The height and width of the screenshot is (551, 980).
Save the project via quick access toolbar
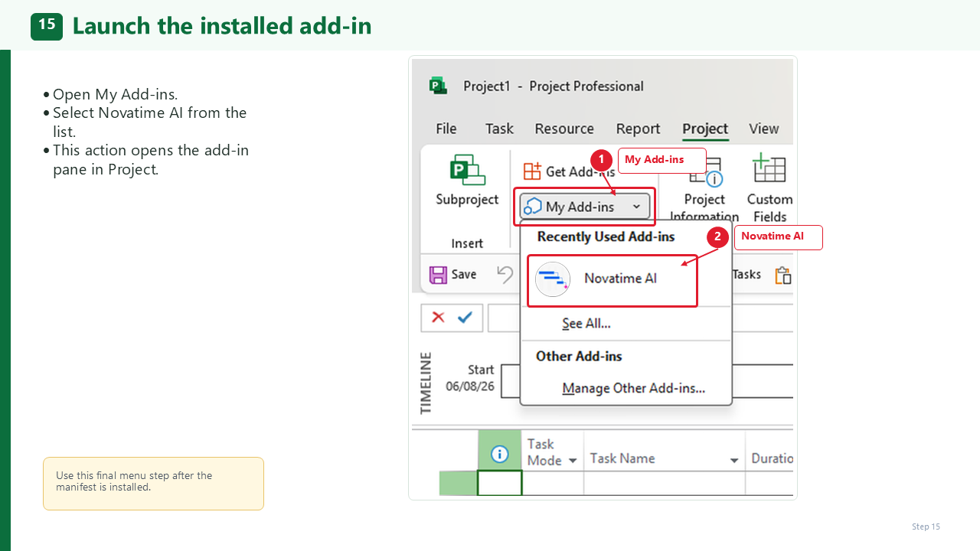coord(453,274)
